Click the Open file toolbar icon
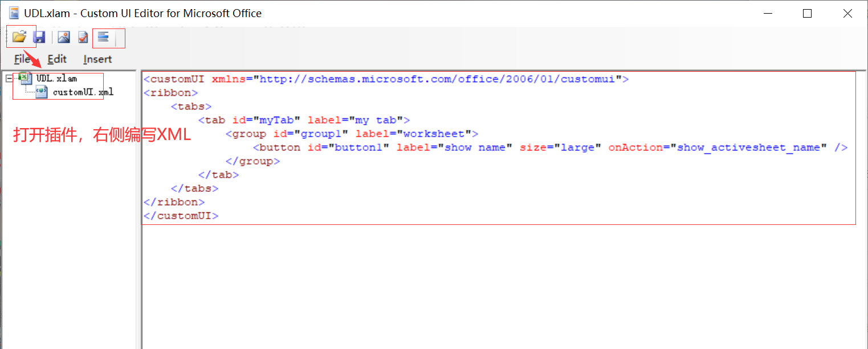This screenshot has width=868, height=349. pos(19,37)
